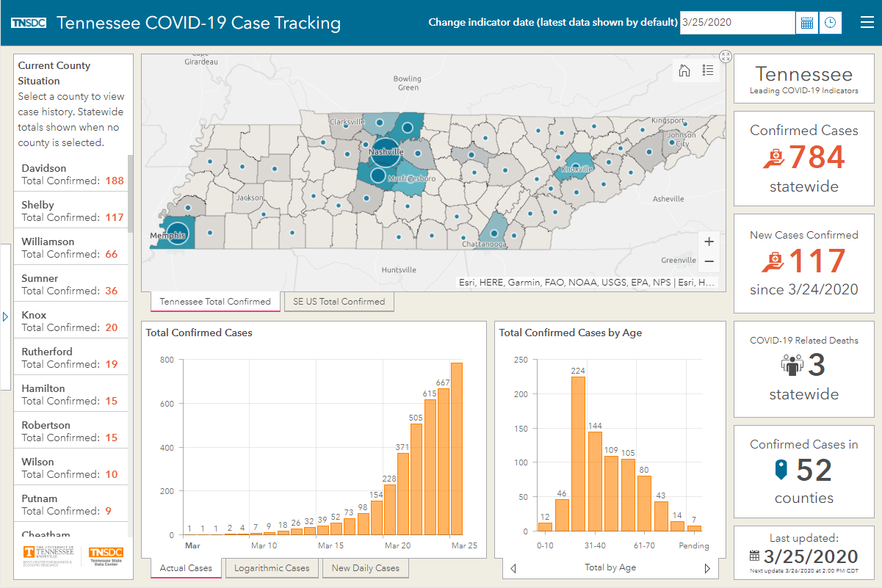Click the Memphis circle marker on map
Viewport: 882px width, 588px height.
tap(179, 234)
